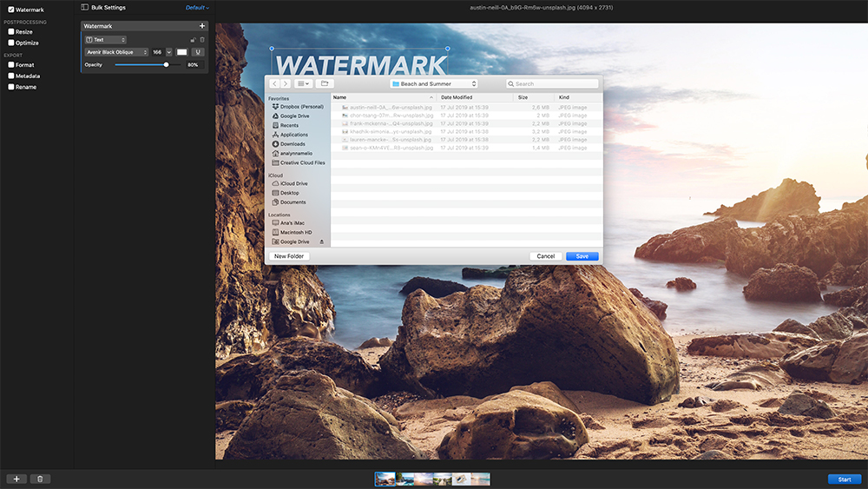Add images with bottom plus button
The image size is (868, 489).
pos(16,479)
